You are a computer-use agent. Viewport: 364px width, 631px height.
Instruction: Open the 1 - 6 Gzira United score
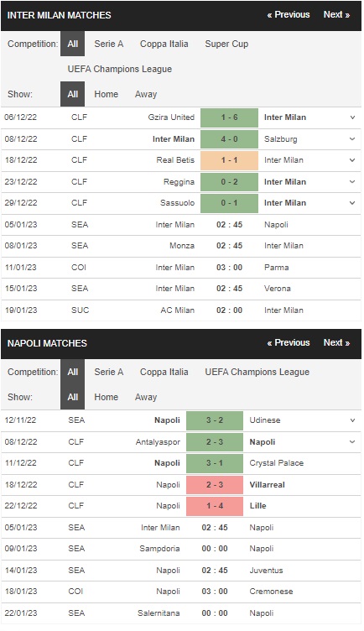tap(229, 117)
